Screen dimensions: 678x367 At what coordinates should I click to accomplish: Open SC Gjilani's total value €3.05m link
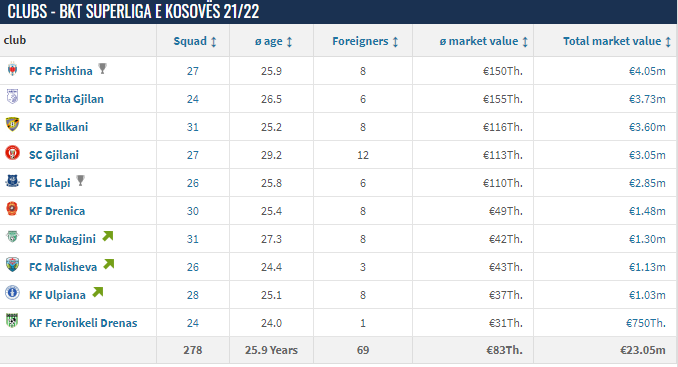[x=647, y=155]
